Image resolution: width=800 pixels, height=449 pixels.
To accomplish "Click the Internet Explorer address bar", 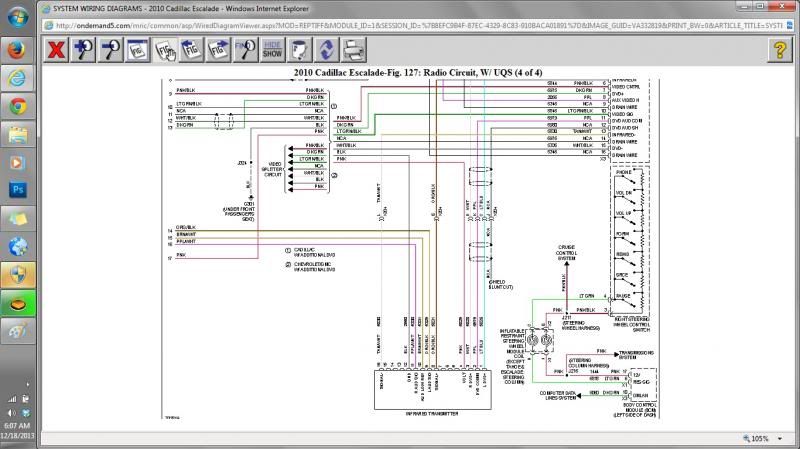I will (418, 26).
